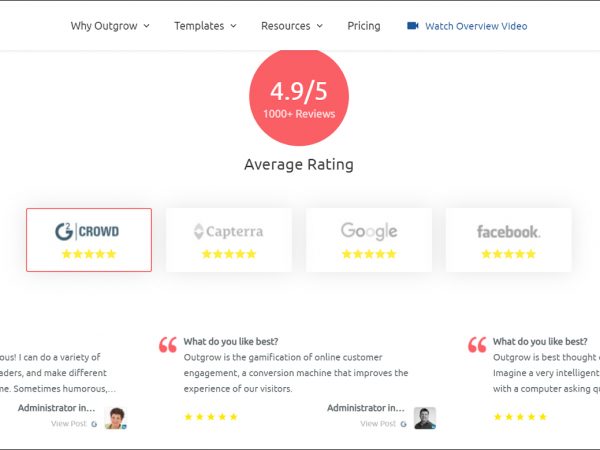The height and width of the screenshot is (450, 600).
Task: Select the G2 Crowd reviews tab
Action: [x=89, y=240]
